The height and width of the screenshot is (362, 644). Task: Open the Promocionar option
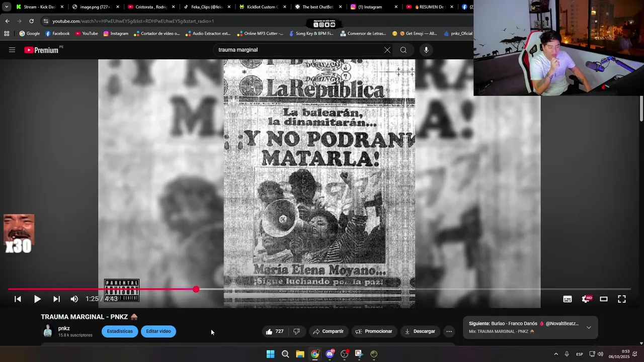click(374, 331)
